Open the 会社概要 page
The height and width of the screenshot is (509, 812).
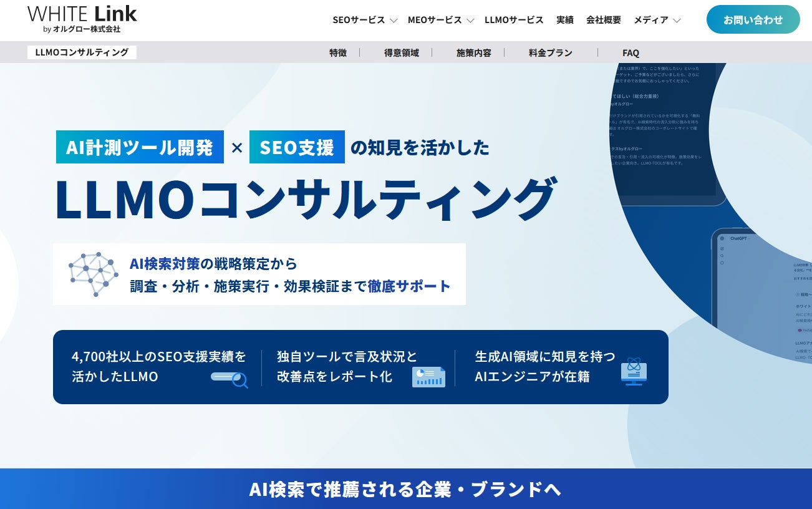tap(604, 20)
